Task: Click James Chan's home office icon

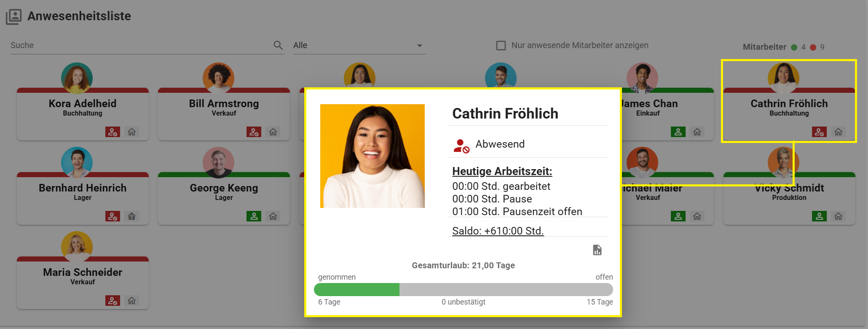Action: pos(697,132)
